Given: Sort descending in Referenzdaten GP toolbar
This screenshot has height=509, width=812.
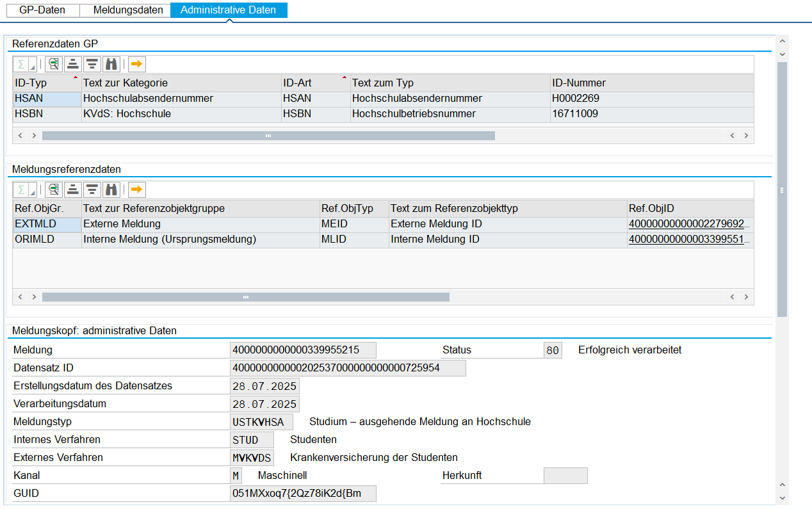Looking at the screenshot, I should [x=92, y=64].
